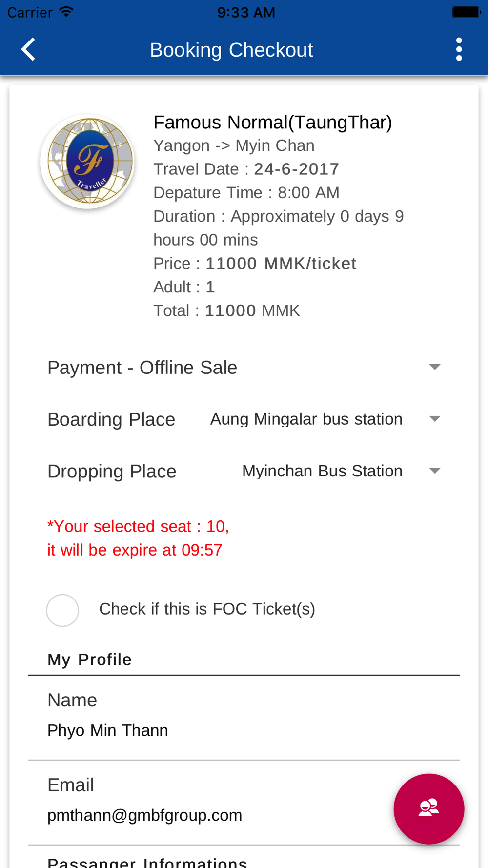Tap the Wi-Fi status icon
The height and width of the screenshot is (868, 488).
point(66,12)
